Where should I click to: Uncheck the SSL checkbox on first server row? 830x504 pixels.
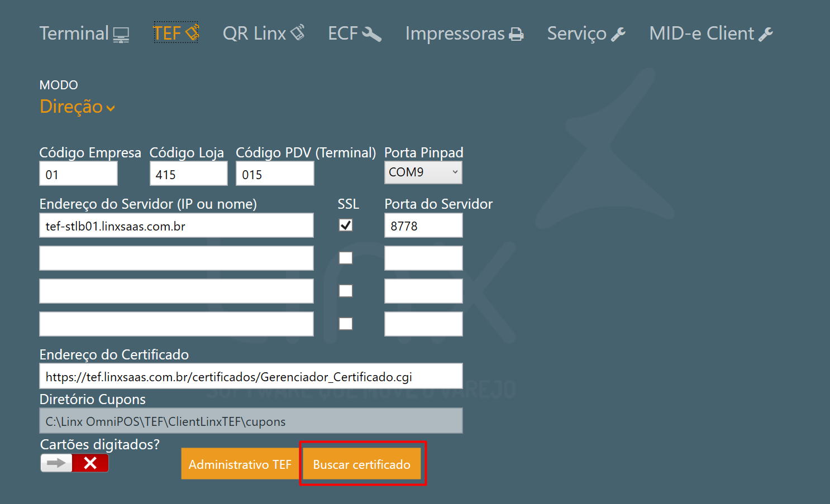click(346, 225)
